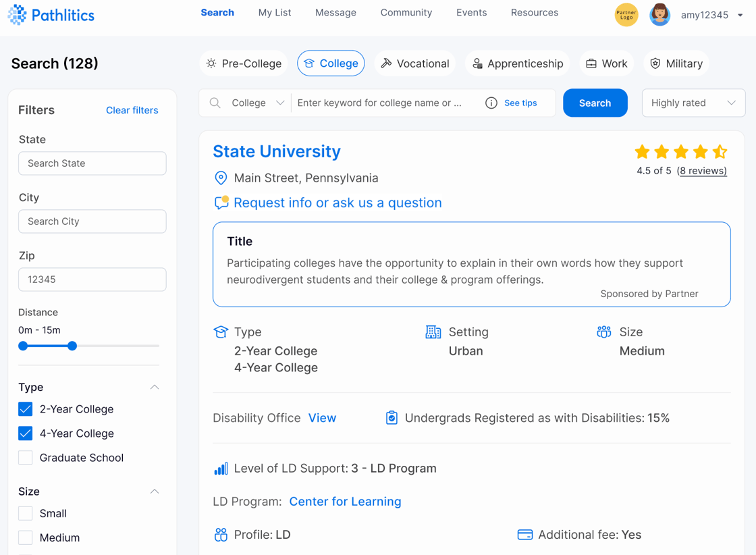Click the Search State input field

[x=92, y=163]
